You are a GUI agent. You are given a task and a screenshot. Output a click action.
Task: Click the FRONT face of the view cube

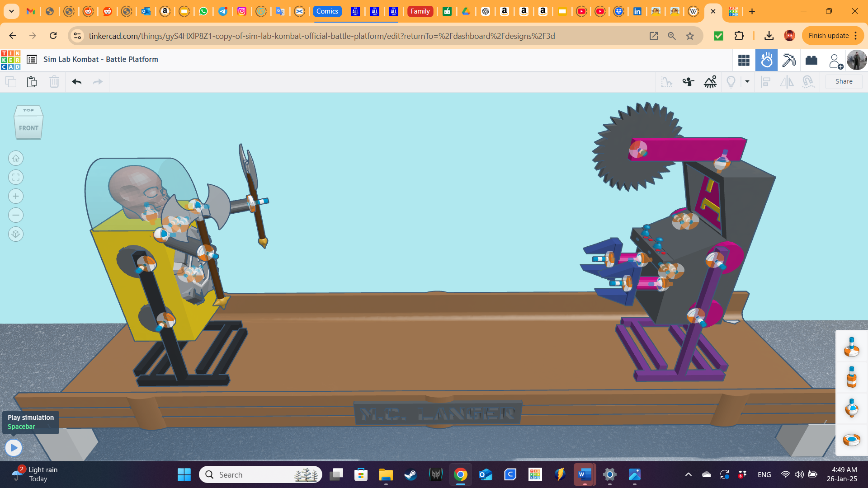28,128
